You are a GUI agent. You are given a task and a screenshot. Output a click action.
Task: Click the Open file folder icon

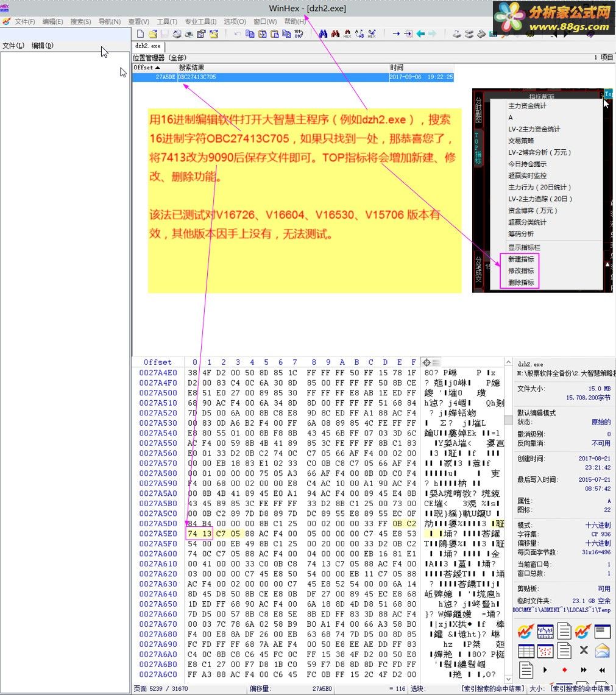(152, 34)
